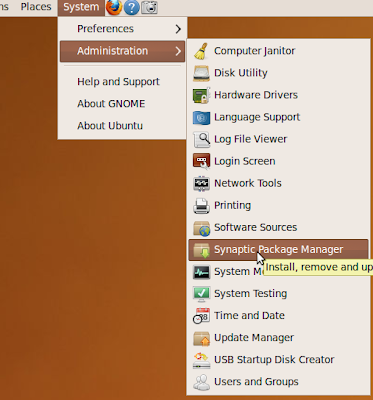The image size is (373, 400).
Task: Open Users and Groups by its label
Action: tap(256, 382)
